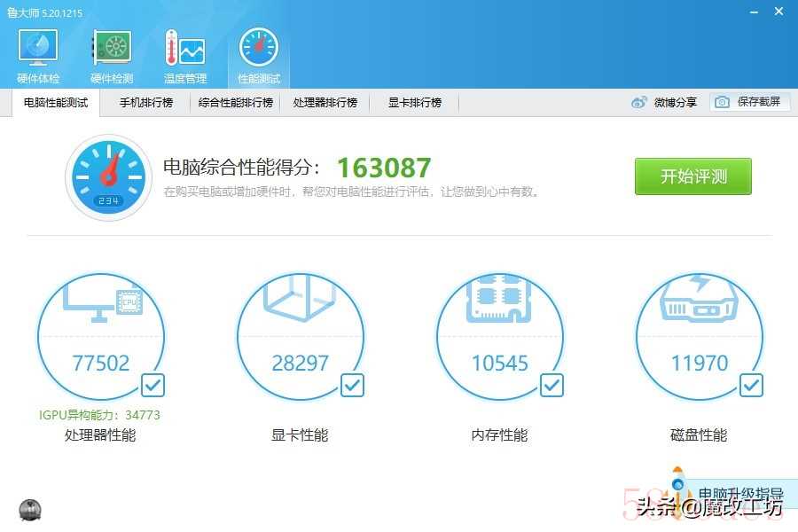Image resolution: width=798 pixels, height=532 pixels.
Task: Minimize the 鲁大师 window
Action: point(754,12)
